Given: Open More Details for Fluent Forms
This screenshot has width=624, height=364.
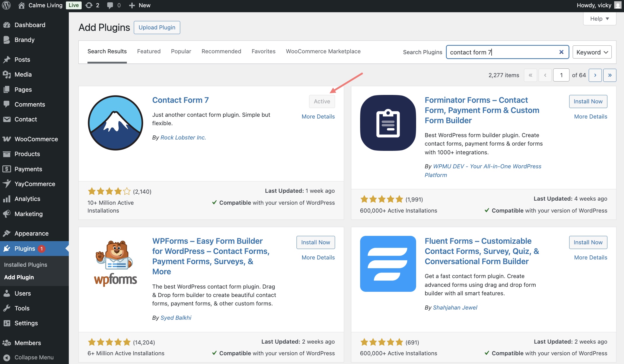Looking at the screenshot, I should point(590,257).
